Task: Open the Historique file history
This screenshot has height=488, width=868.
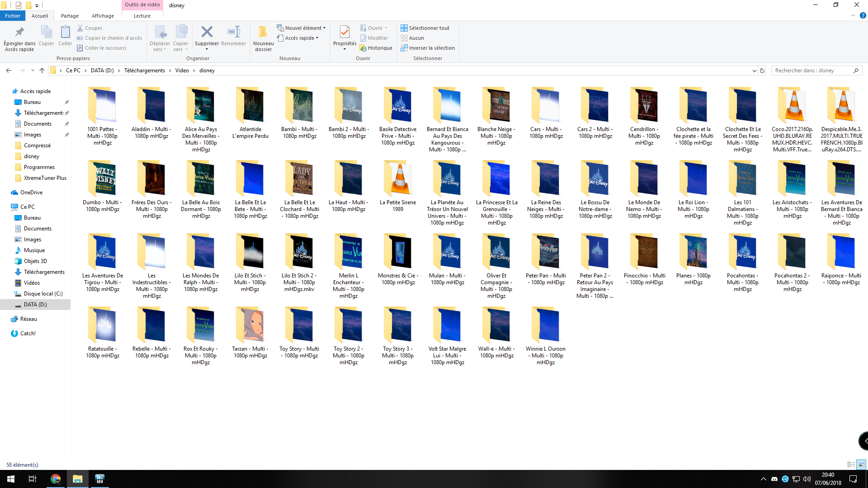Action: [x=376, y=48]
